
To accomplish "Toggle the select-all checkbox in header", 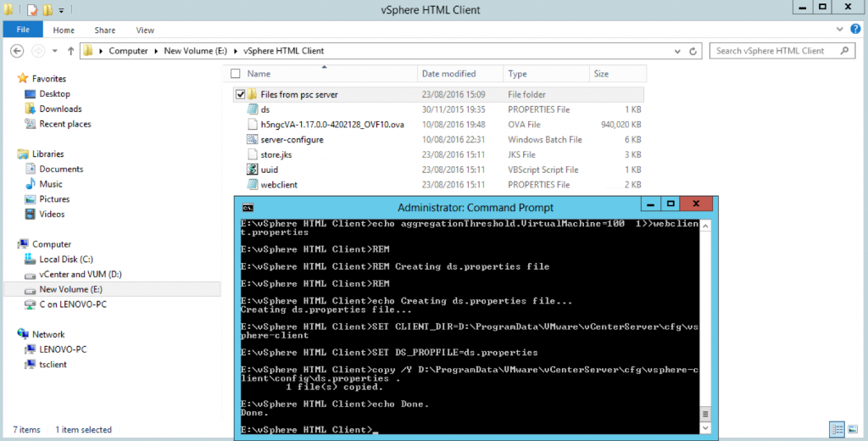I will point(236,74).
